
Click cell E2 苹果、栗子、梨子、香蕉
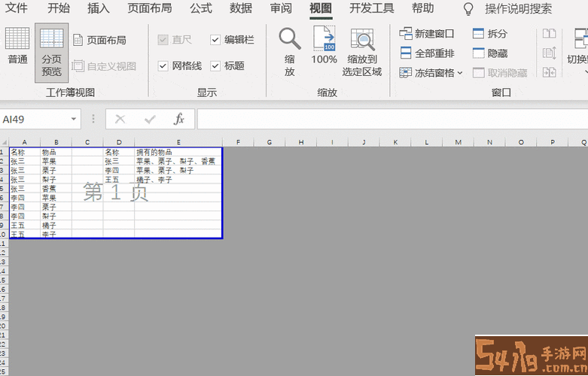pyautogui.click(x=178, y=162)
